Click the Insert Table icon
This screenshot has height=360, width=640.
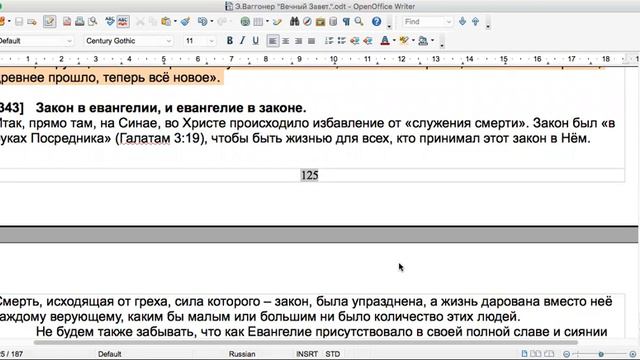(258, 22)
